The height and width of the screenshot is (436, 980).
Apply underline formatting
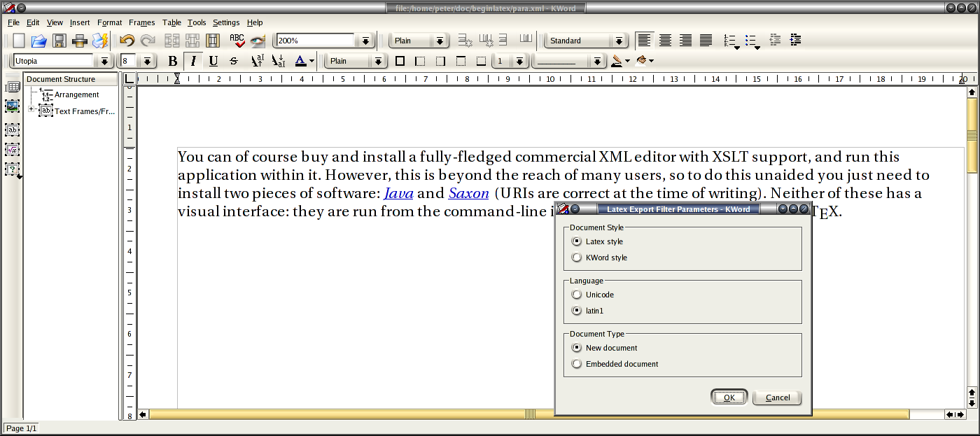[213, 61]
